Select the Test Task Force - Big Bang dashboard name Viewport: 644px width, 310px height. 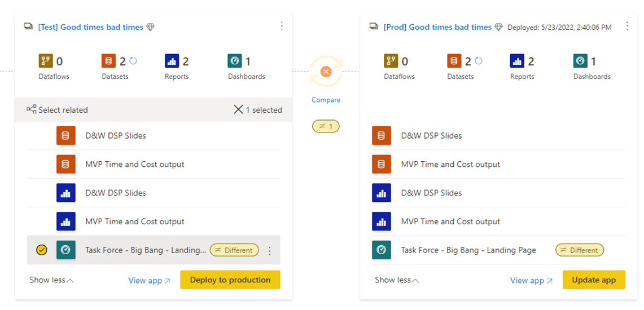pos(146,250)
